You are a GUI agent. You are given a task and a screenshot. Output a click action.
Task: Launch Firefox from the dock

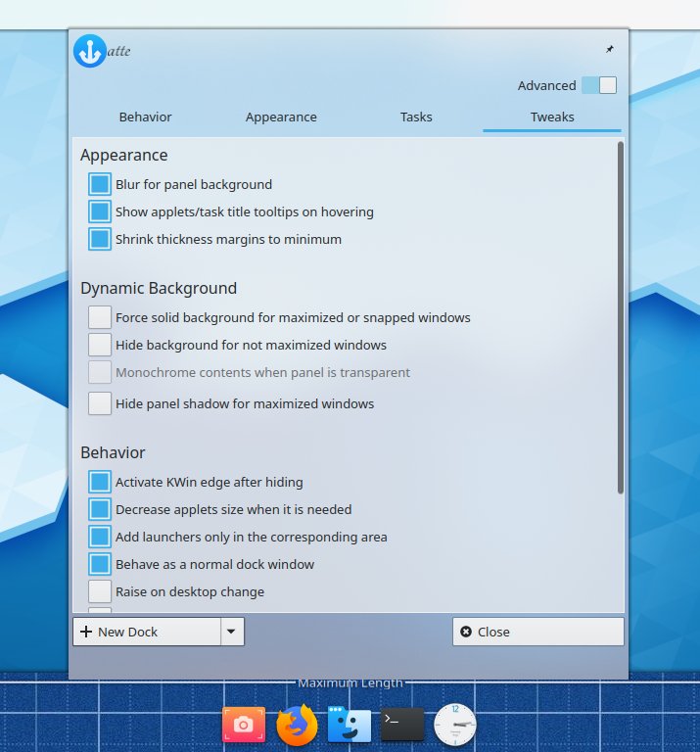coord(297,725)
